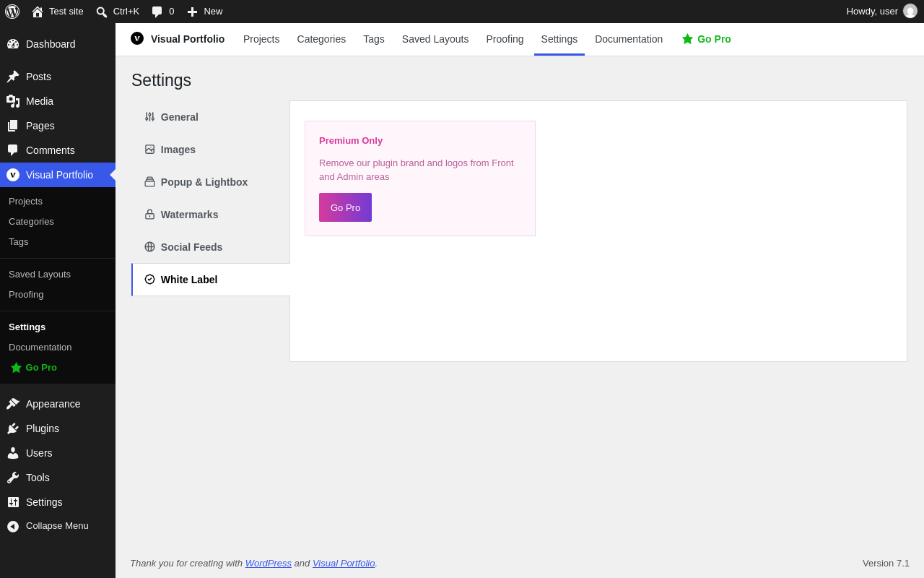This screenshot has width=924, height=578.
Task: Open Categories submenu in sidebar
Action: [58, 222]
